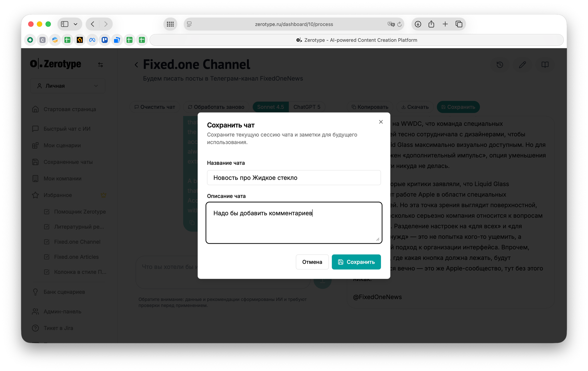Select the Sonnet 4.5 model toggle
This screenshot has height=371, width=588.
coord(270,107)
